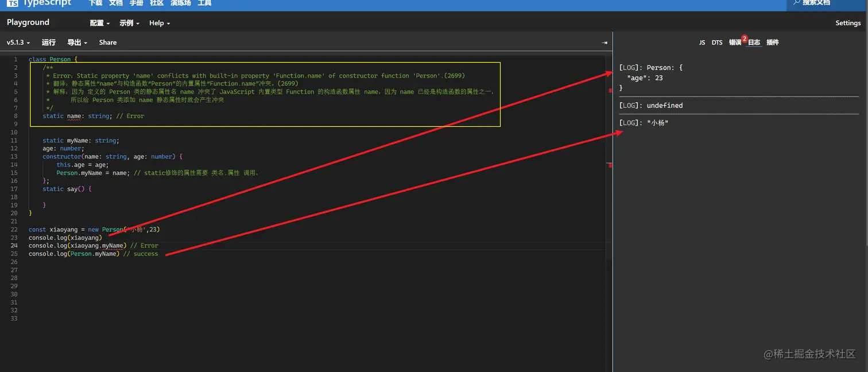Click the constructor declaration line

coord(113,156)
